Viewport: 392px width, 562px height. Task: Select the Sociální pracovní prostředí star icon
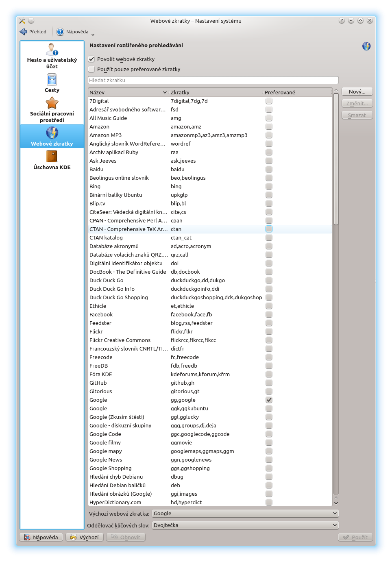coord(52,103)
